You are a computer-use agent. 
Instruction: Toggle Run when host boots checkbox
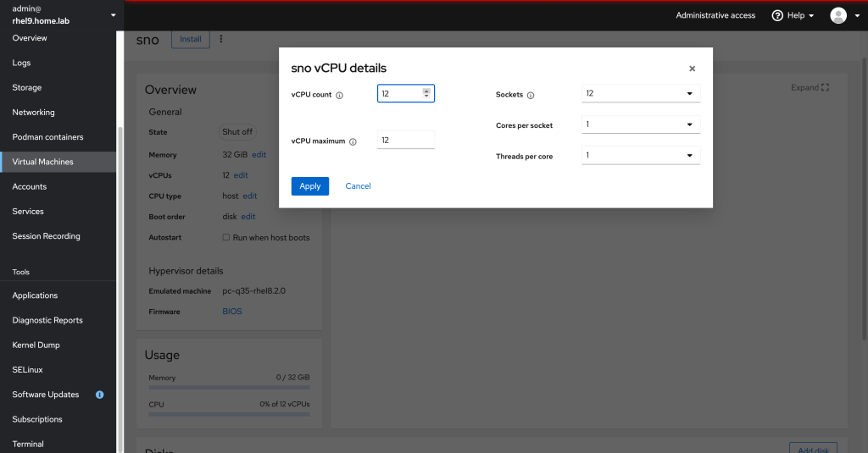click(x=225, y=238)
